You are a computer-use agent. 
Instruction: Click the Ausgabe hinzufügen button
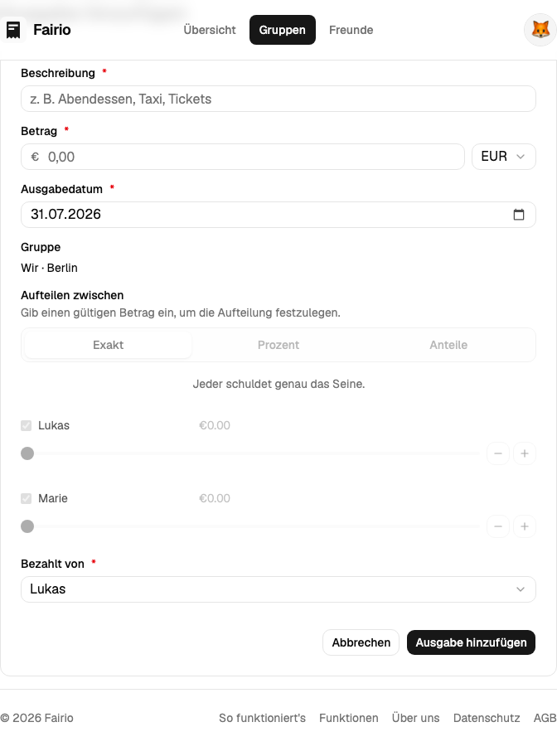[471, 642]
